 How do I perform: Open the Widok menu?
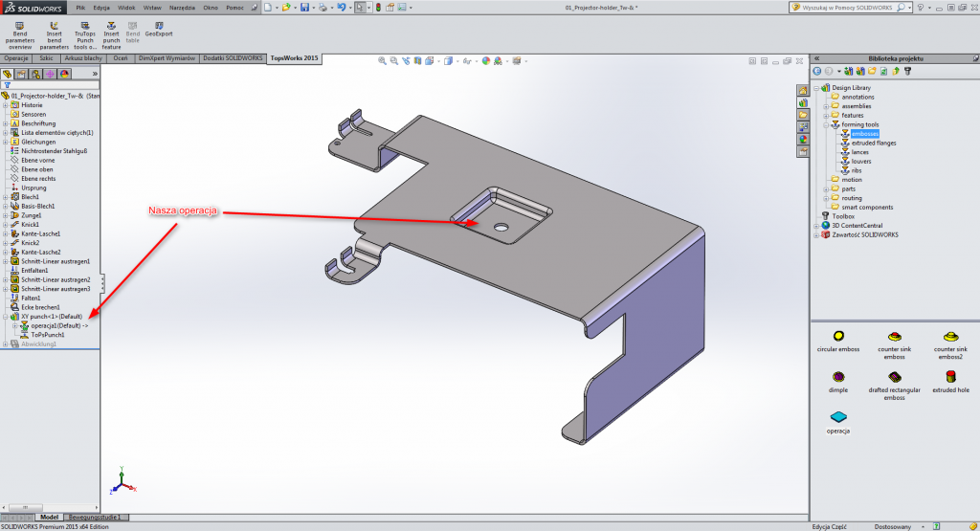click(126, 8)
